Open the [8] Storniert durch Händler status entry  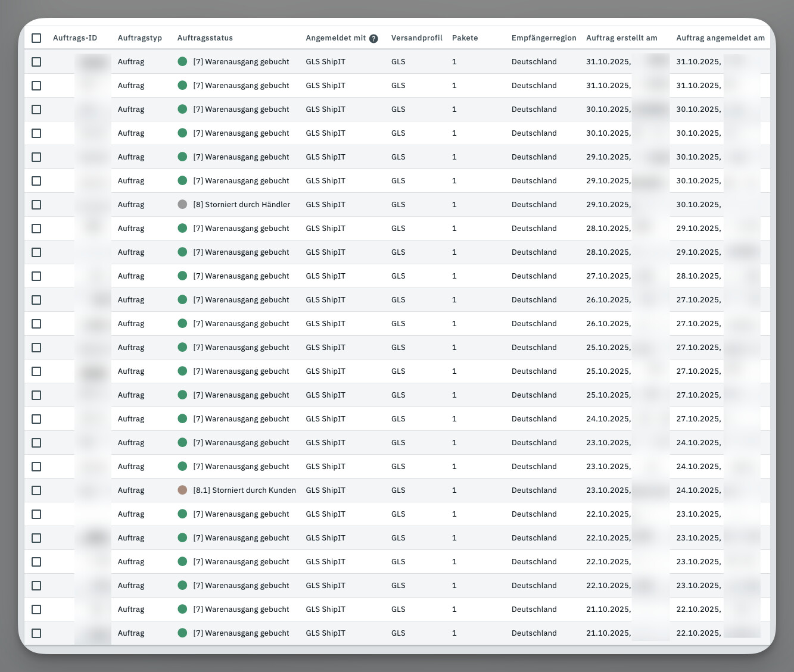point(241,205)
